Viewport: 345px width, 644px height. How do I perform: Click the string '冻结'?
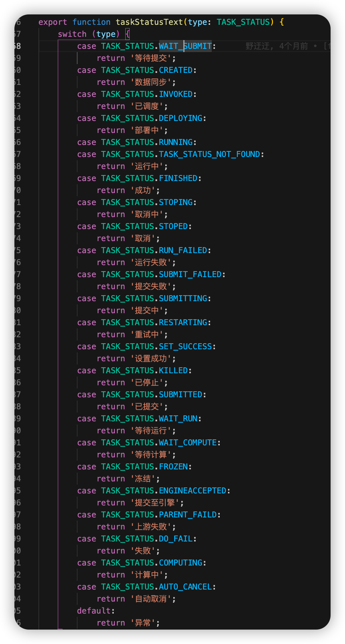143,479
